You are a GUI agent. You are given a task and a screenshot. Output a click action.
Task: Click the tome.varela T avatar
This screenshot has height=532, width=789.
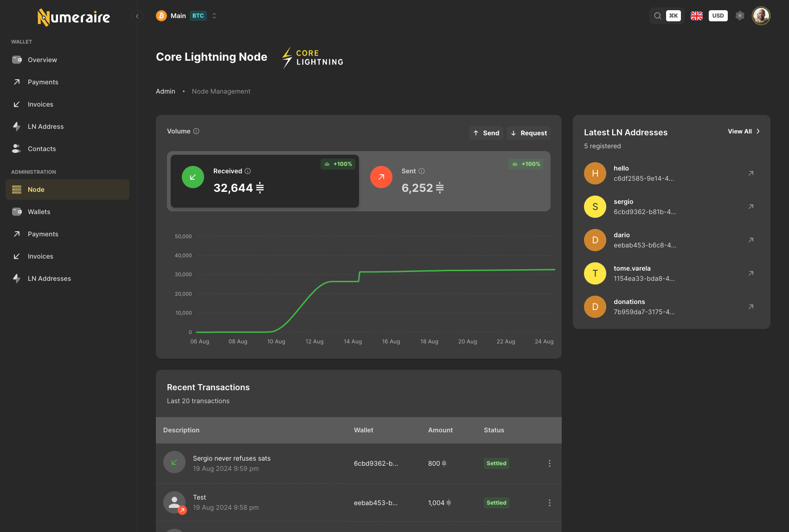click(595, 273)
